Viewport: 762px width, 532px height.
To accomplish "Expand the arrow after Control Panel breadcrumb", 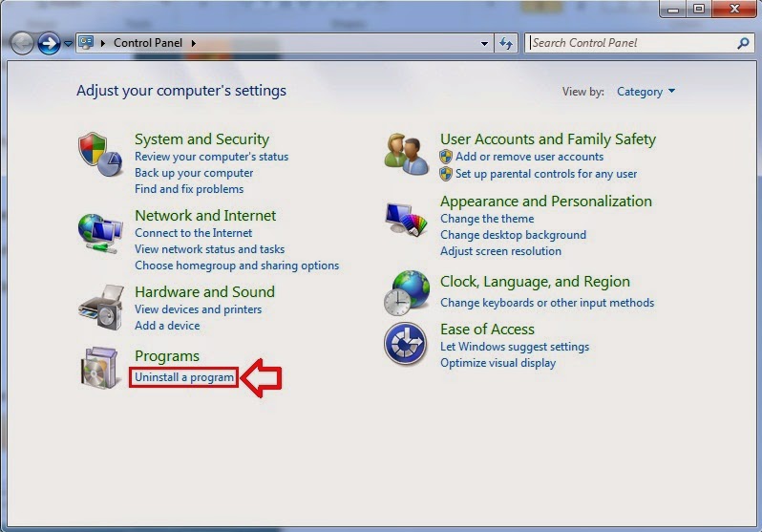I will click(x=194, y=43).
